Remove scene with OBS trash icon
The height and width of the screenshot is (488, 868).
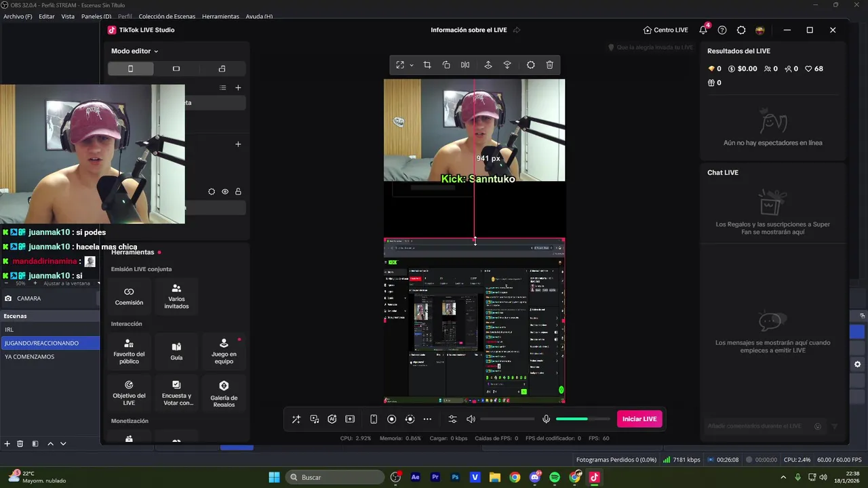[x=20, y=444]
